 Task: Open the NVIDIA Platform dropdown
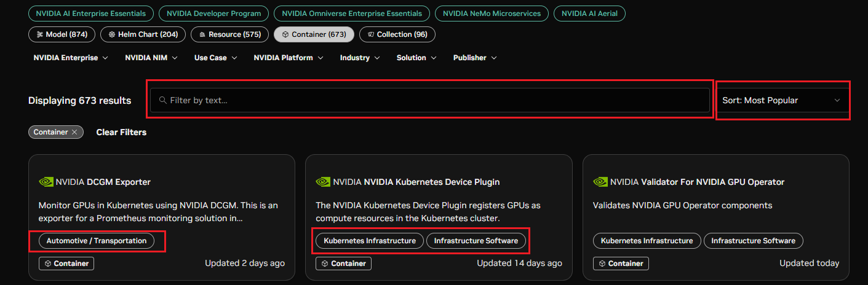coord(289,58)
